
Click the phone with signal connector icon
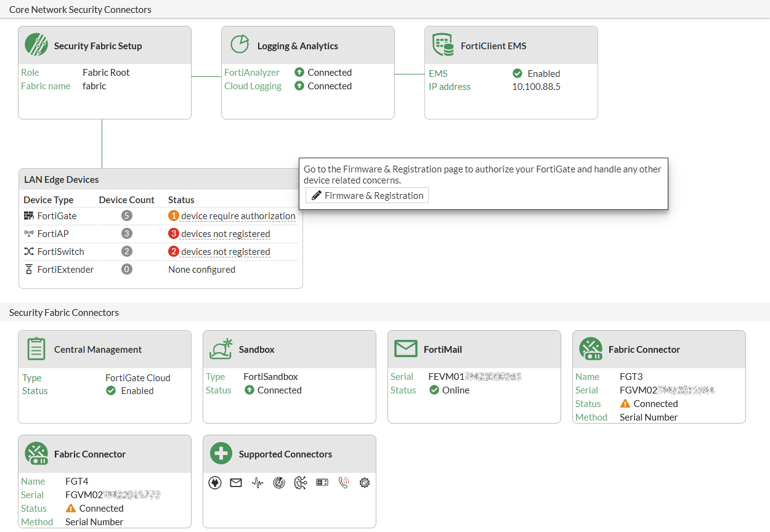click(x=344, y=483)
